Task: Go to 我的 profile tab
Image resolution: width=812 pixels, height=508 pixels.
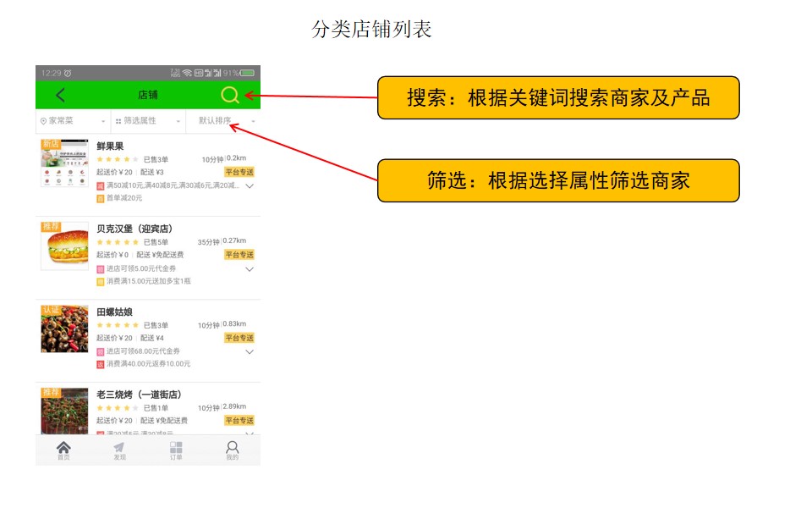Action: pyautogui.click(x=233, y=450)
